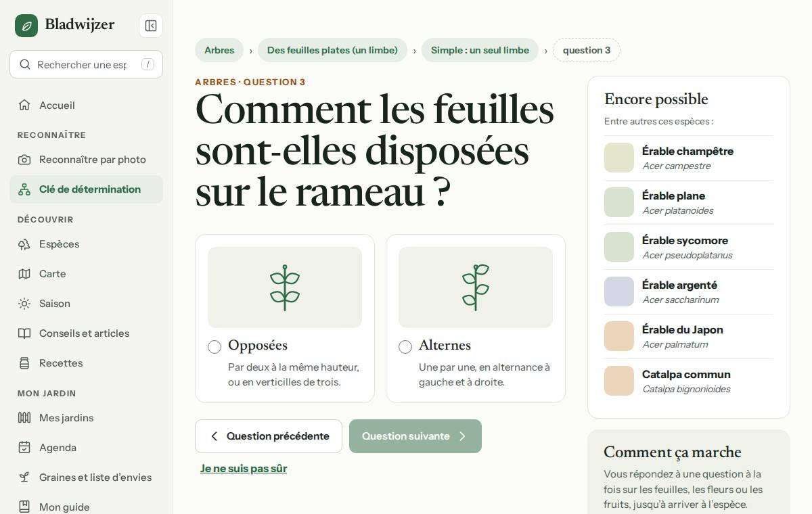Click the Mon guide book icon
This screenshot has height=514, width=812.
24,507
